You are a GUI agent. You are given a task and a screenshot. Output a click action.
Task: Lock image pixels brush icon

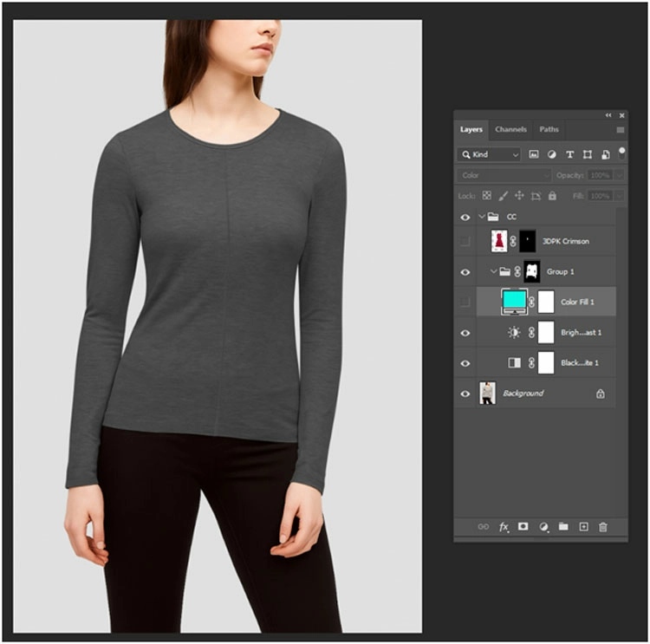[504, 196]
